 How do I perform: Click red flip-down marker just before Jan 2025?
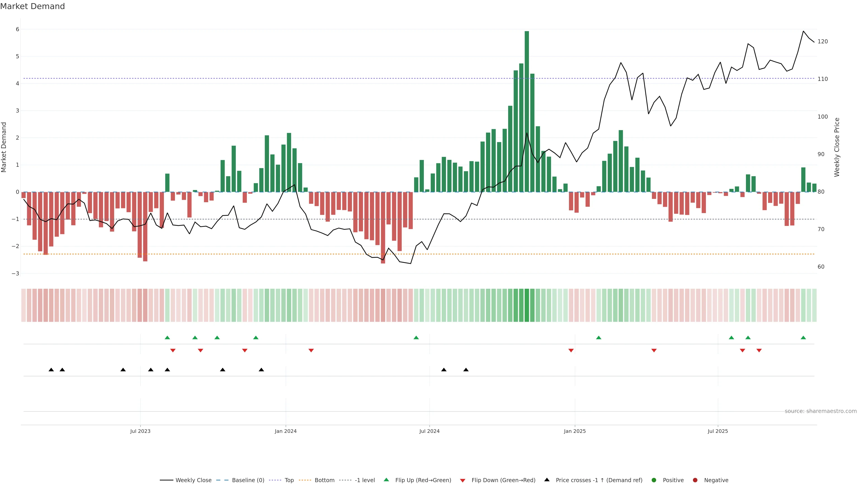571,351
